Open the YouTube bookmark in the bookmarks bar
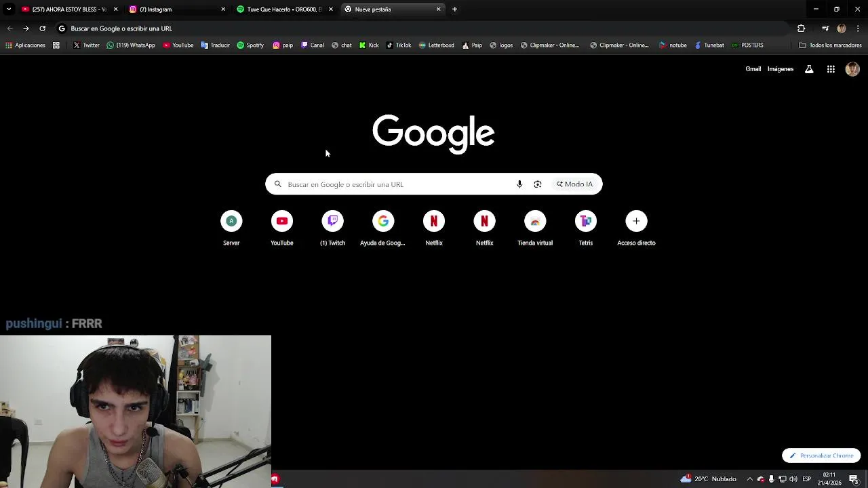The height and width of the screenshot is (488, 868). click(x=178, y=45)
